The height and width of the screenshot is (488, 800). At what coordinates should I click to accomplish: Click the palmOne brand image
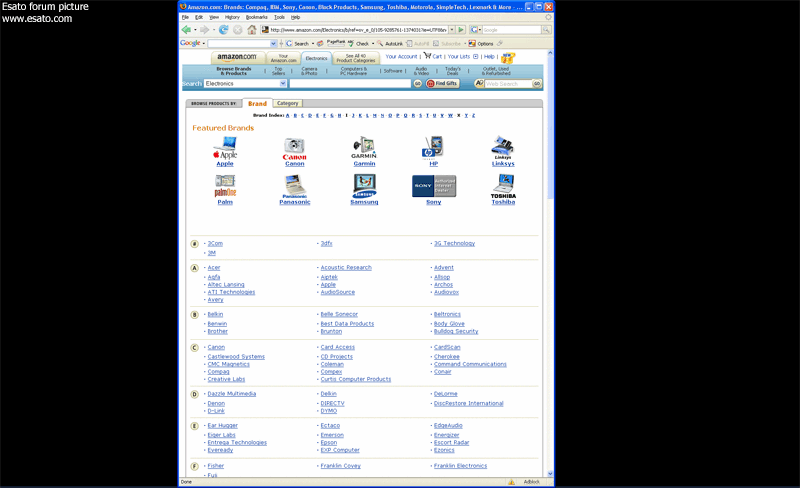pyautogui.click(x=225, y=186)
